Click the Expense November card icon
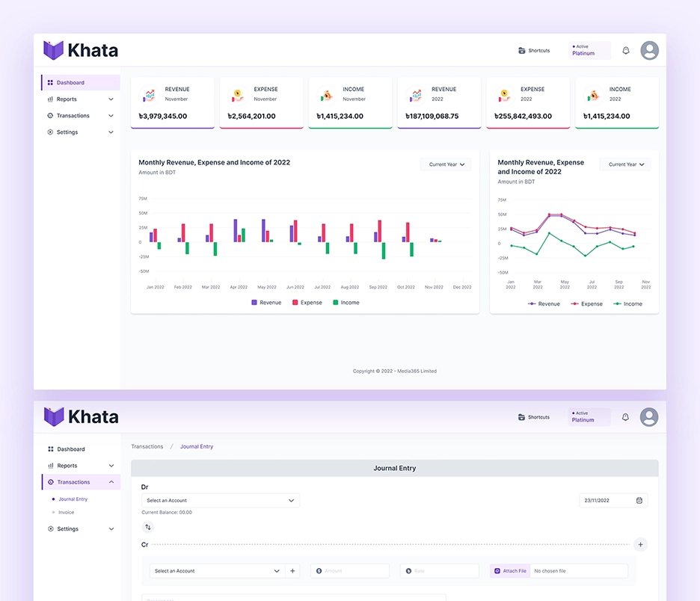The image size is (700, 601). tap(238, 95)
